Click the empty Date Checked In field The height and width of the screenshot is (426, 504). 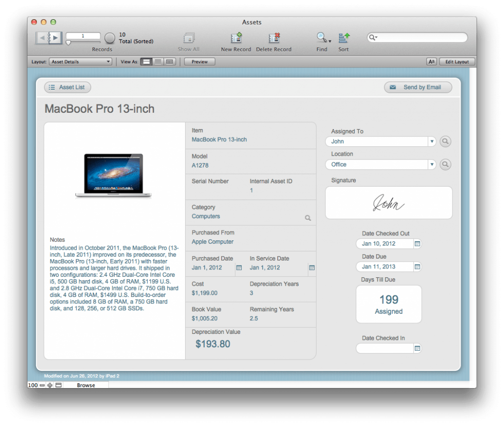pos(385,349)
